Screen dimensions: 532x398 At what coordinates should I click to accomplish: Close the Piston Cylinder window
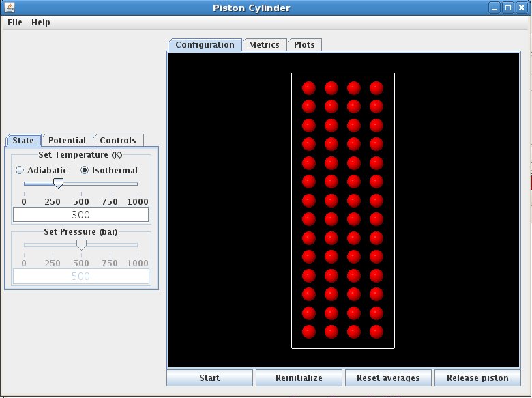522,8
